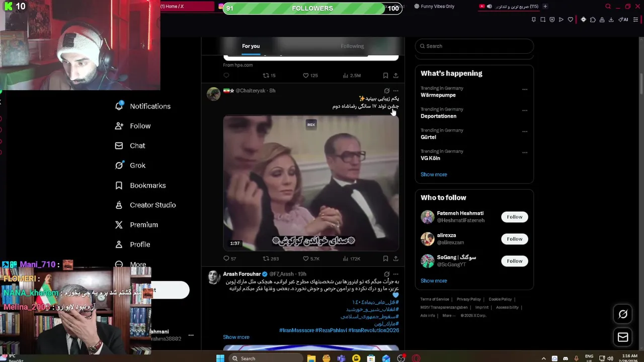Open Windows Start menu
The height and width of the screenshot is (362, 644).
click(x=220, y=358)
